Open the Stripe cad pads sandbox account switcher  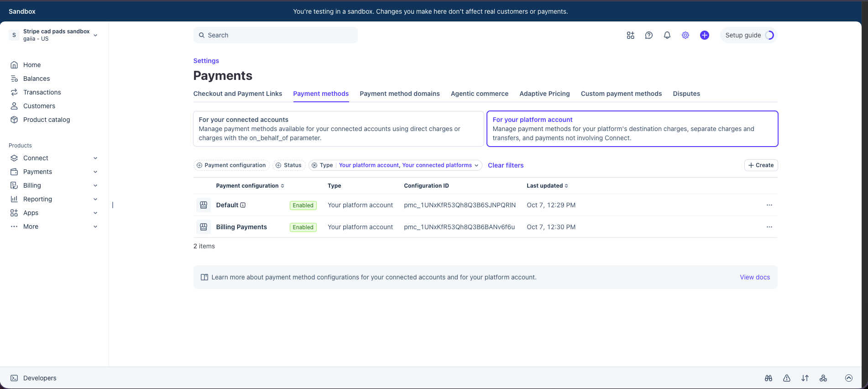coord(54,35)
